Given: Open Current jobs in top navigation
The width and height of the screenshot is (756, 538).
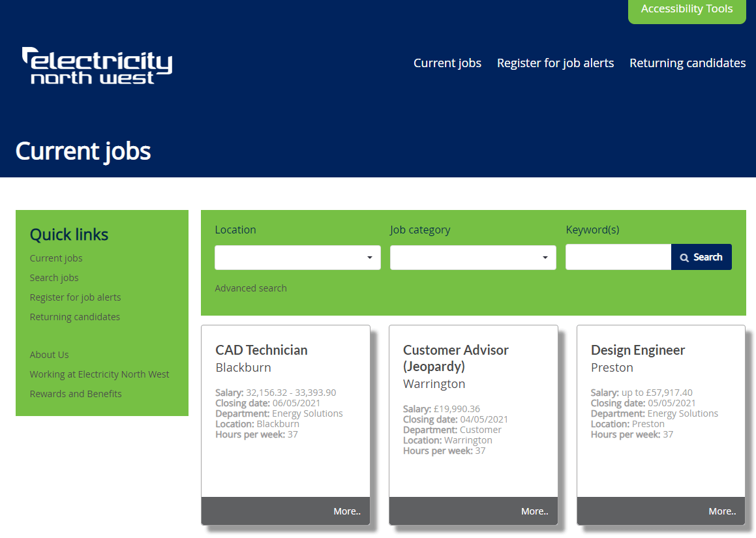Looking at the screenshot, I should (x=447, y=63).
